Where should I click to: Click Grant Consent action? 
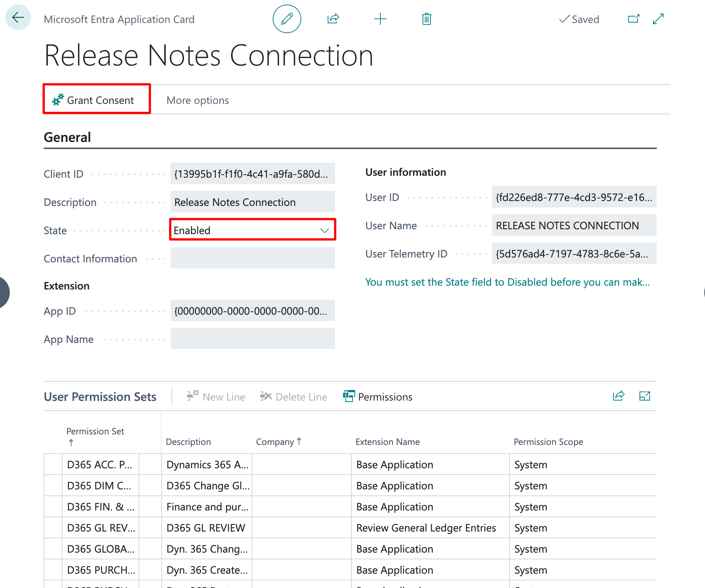click(97, 99)
